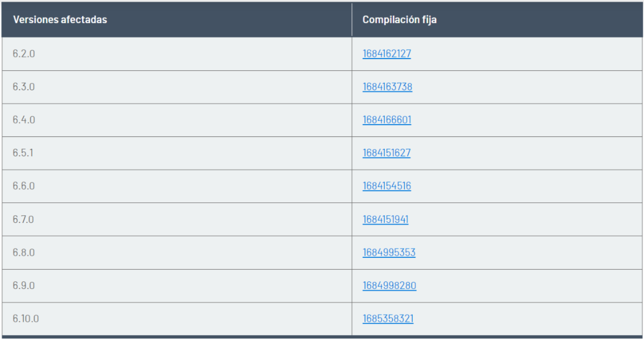
Task: Click the version 6.2.0 cell
Action: point(24,54)
